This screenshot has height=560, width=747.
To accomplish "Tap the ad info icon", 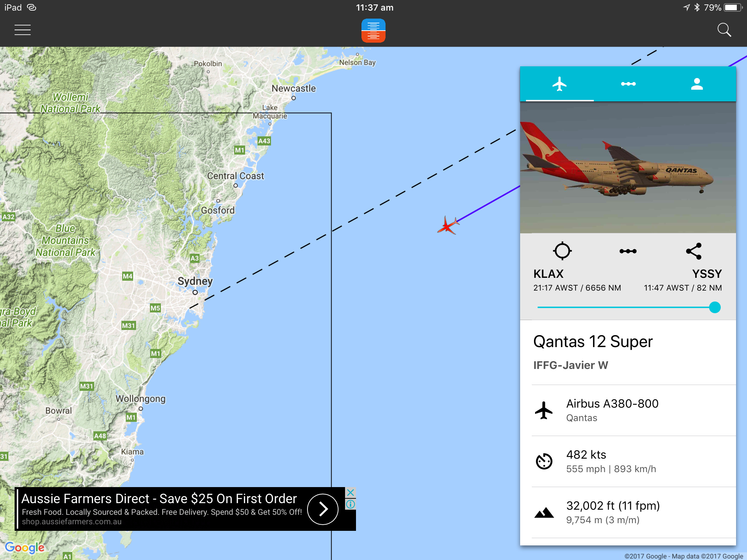I will tap(350, 504).
